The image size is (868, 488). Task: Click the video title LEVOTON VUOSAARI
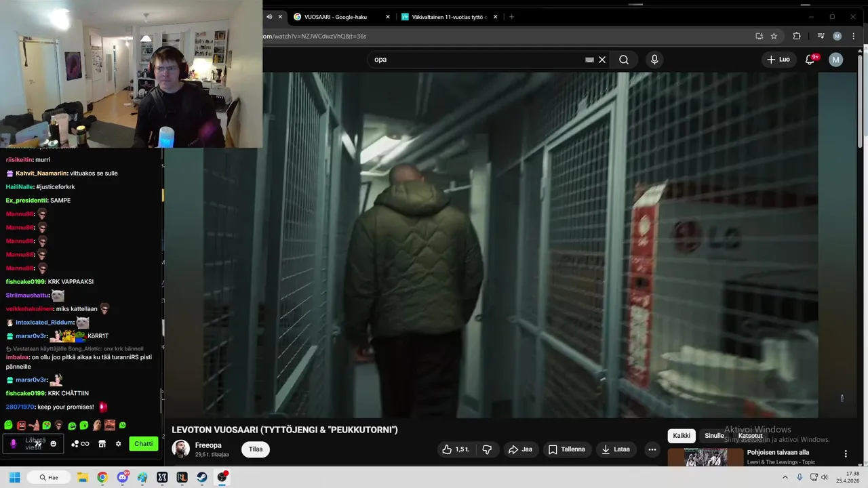click(285, 430)
